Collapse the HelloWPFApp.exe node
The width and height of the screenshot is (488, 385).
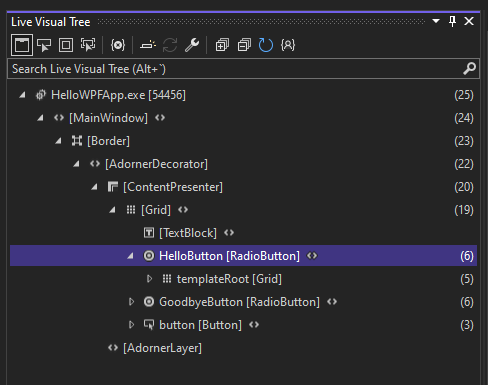pyautogui.click(x=22, y=95)
